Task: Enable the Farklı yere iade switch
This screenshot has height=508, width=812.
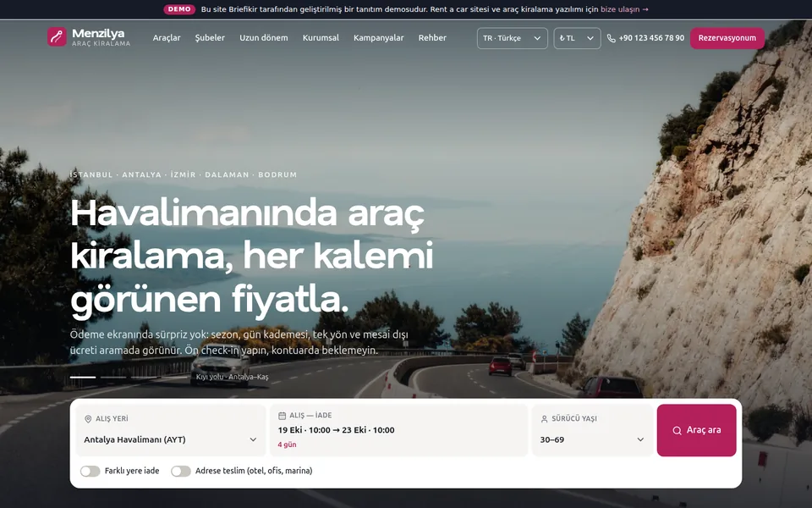Action: [x=91, y=472]
